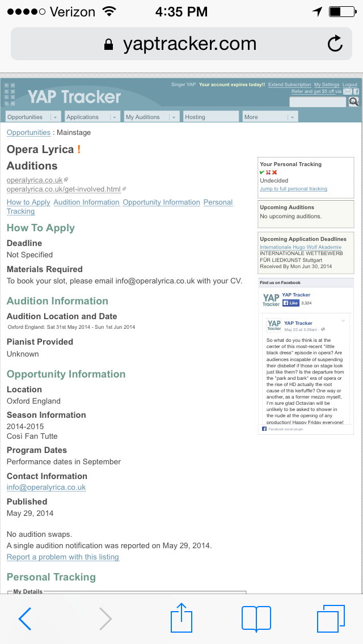The width and height of the screenshot is (363, 644).
Task: Jump to How to Apply section
Action: pyautogui.click(x=28, y=202)
